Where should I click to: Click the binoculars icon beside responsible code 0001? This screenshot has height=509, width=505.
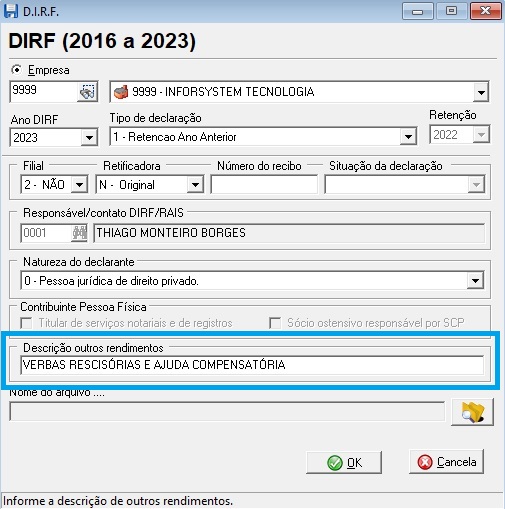point(79,233)
